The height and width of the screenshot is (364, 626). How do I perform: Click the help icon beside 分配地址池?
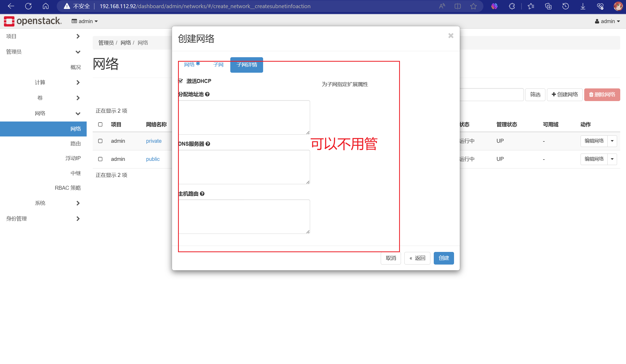[207, 94]
